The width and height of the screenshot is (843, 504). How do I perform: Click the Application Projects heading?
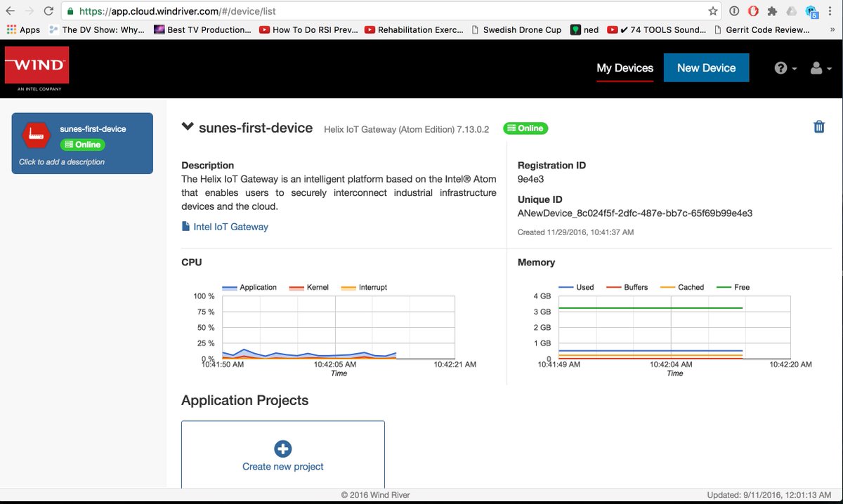244,400
